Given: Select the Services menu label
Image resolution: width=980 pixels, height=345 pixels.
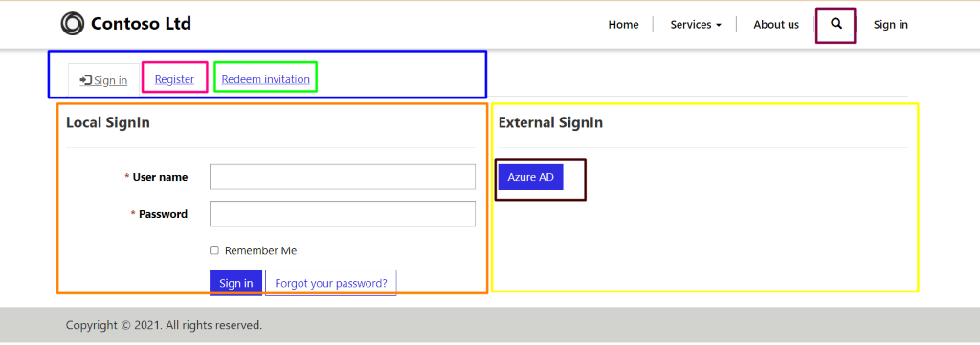Looking at the screenshot, I should coord(691,24).
